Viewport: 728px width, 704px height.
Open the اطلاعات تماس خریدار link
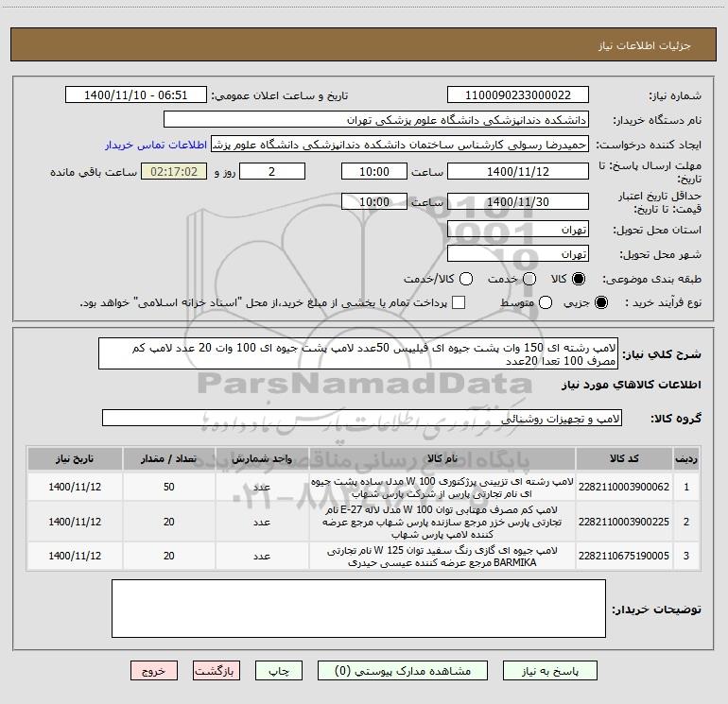point(156,145)
